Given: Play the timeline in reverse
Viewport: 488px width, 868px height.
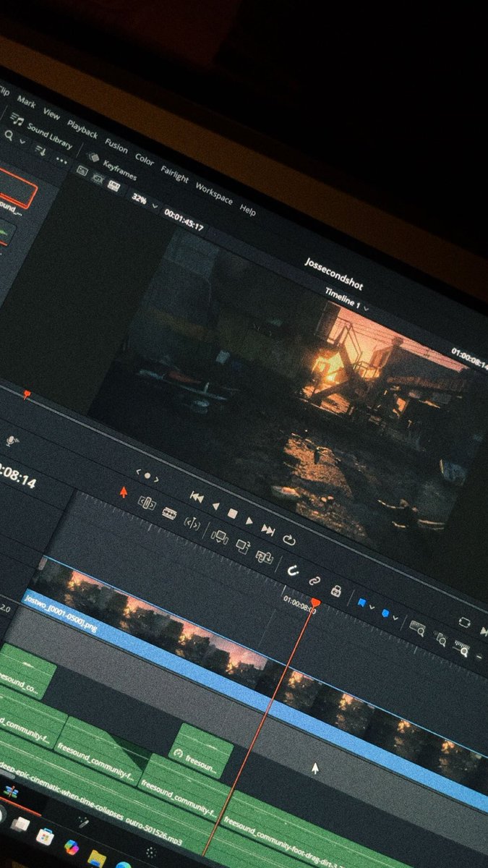Looking at the screenshot, I should coord(215,505).
